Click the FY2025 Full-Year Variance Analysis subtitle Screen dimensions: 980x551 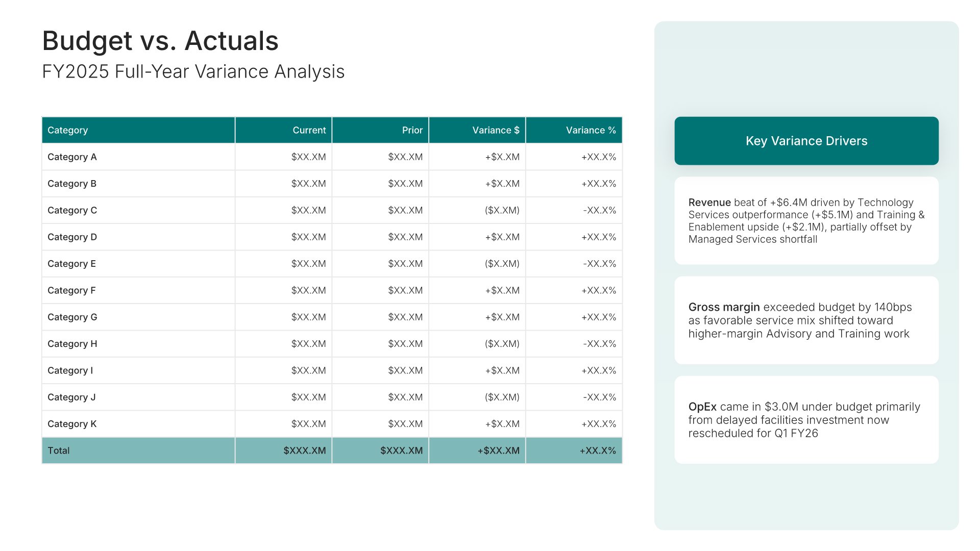193,71
